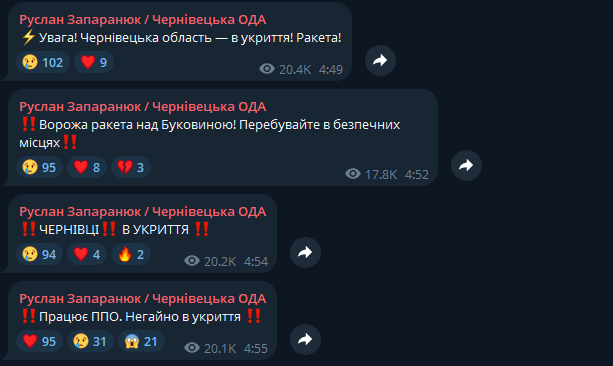This screenshot has width=613, height=366.
Task: Forward the 'Ворожа ракета над Буковиною' message
Action: pyautogui.click(x=466, y=165)
